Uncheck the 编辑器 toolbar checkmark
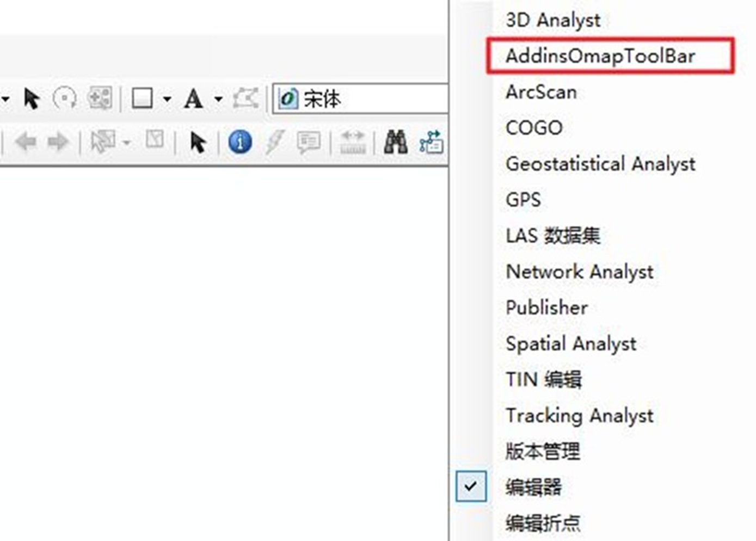The height and width of the screenshot is (541, 756). coord(471,487)
